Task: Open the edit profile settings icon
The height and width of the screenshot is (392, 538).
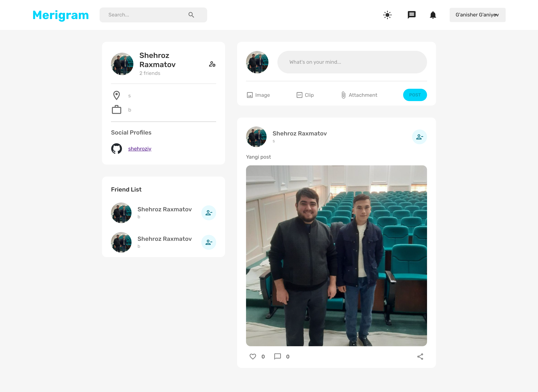Action: click(212, 64)
